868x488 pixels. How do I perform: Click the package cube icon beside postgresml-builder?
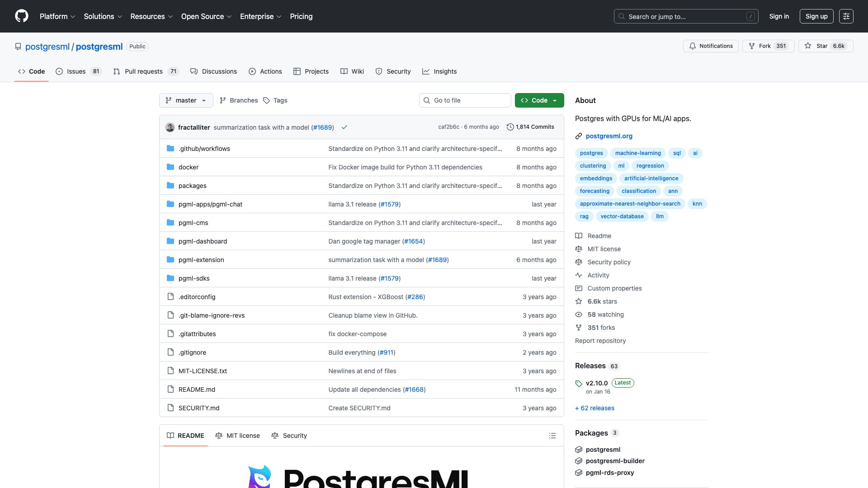pos(579,461)
